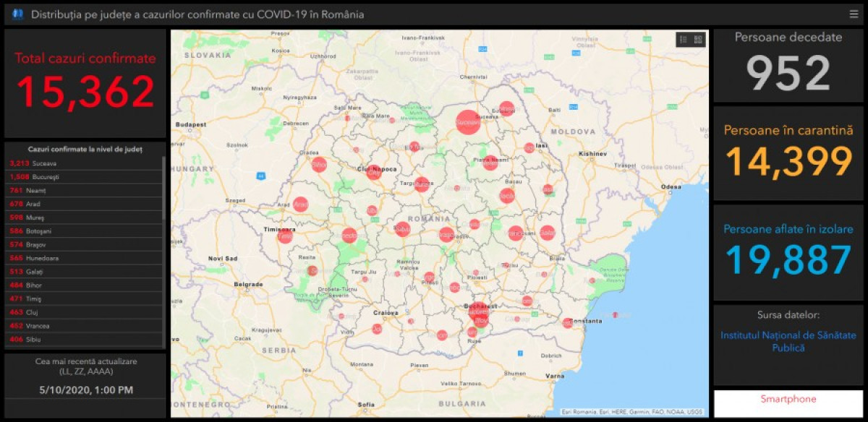
Task: Click the Constanța case marker on the map
Action: [x=568, y=323]
